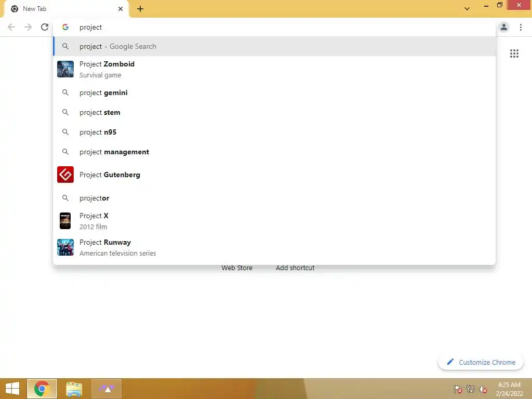This screenshot has width=532, height=399.
Task: Open a new tab with plus button
Action: click(140, 9)
